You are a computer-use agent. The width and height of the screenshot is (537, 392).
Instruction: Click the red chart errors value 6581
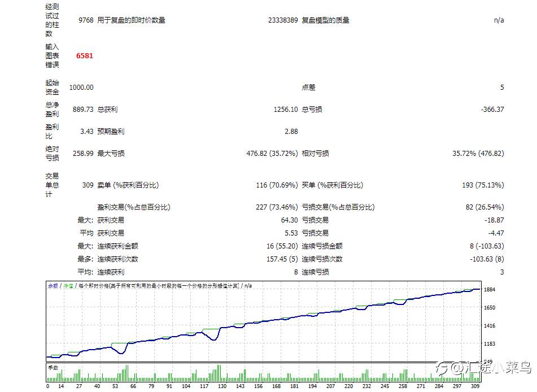(85, 56)
